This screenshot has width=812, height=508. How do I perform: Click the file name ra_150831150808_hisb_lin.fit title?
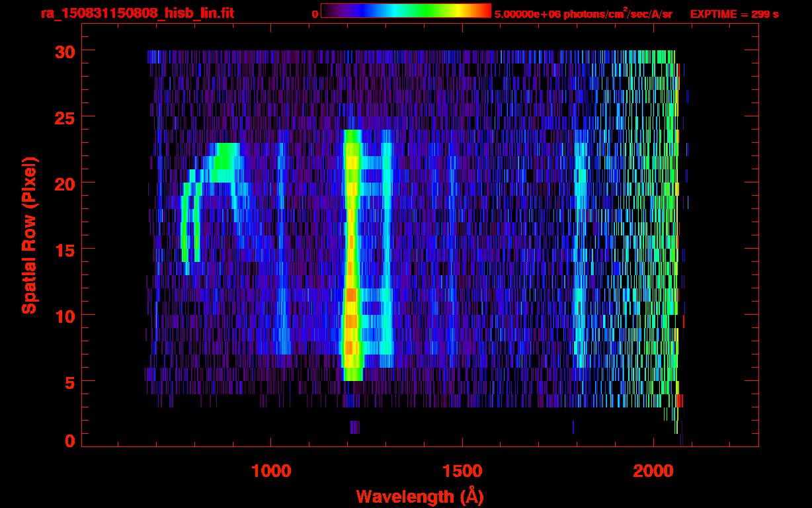click(137, 13)
